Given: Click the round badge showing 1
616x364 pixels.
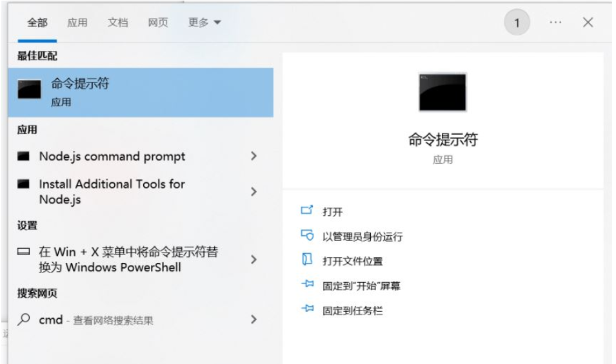Looking at the screenshot, I should click(x=517, y=23).
